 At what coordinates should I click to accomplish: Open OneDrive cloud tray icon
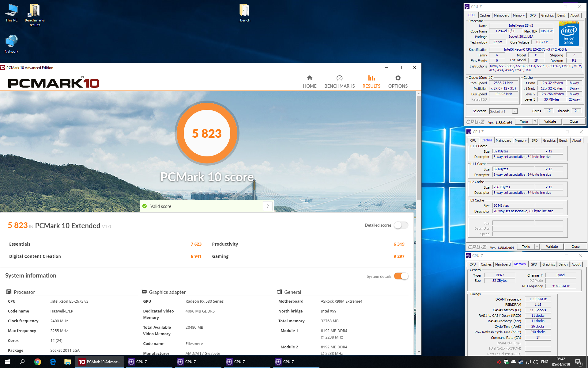(513, 362)
